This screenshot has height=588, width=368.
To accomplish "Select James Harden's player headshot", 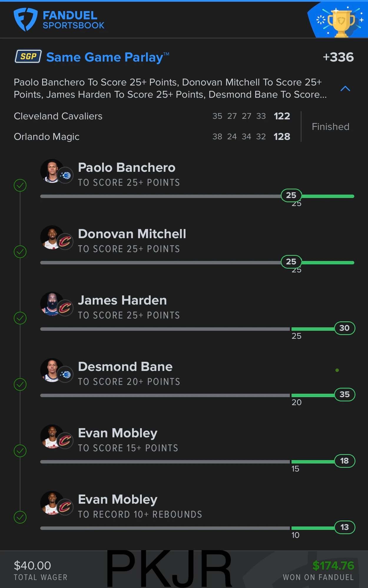I will pos(52,304).
